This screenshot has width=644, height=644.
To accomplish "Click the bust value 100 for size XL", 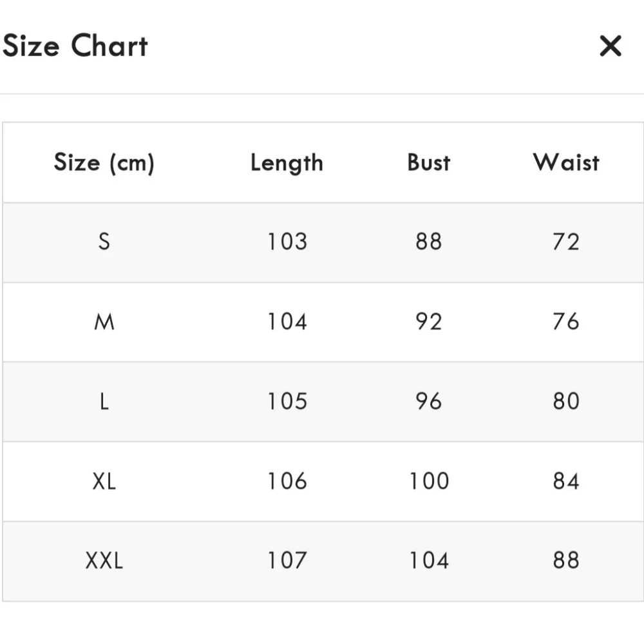I will 428,481.
